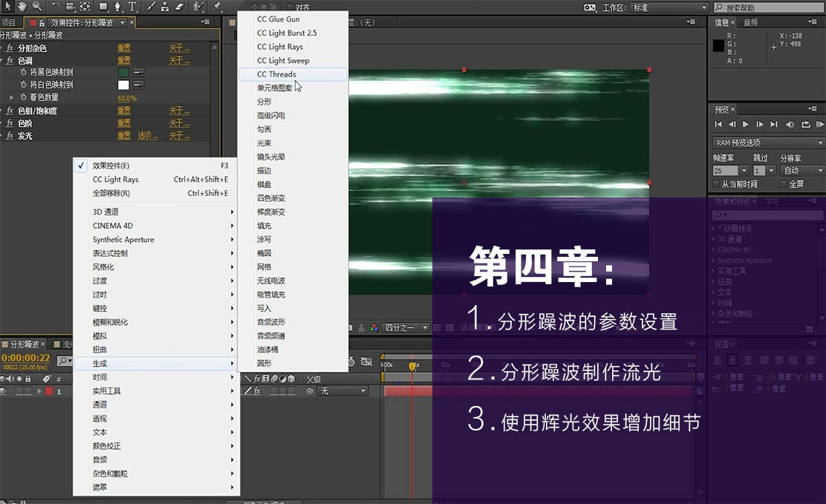Toggle the 色阶 effect fx switch
The image size is (826, 504).
tap(10, 123)
